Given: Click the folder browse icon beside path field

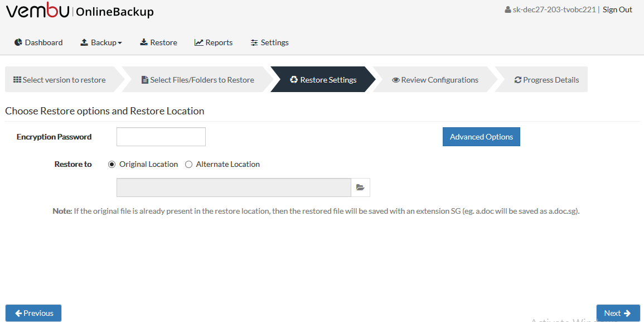Looking at the screenshot, I should (360, 188).
